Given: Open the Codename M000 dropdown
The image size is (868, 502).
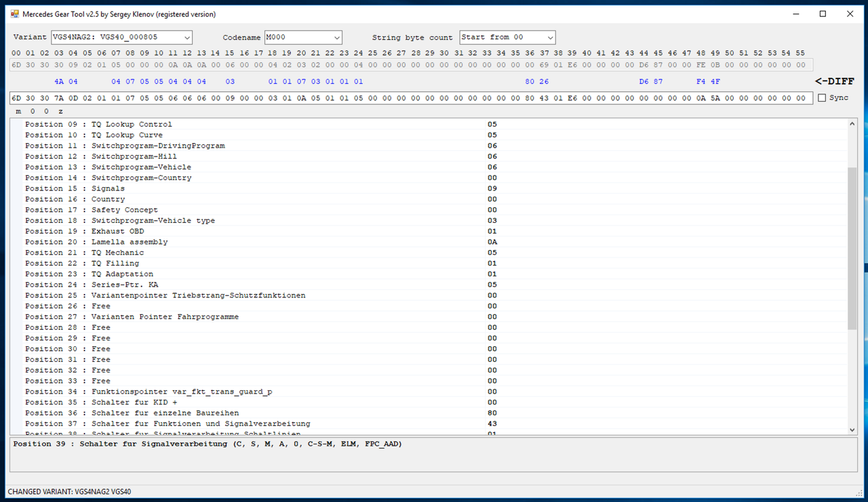Looking at the screenshot, I should click(303, 37).
